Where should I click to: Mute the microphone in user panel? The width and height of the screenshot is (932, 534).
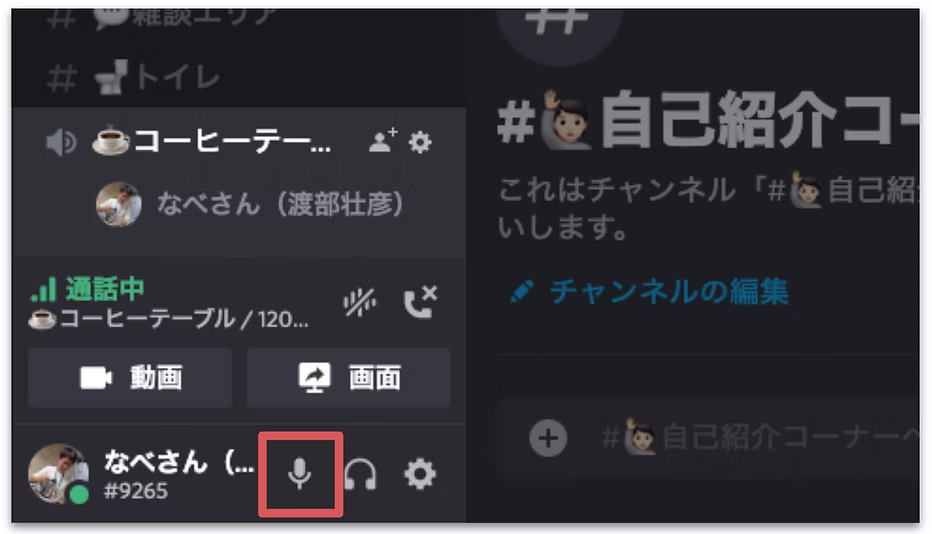coord(300,474)
